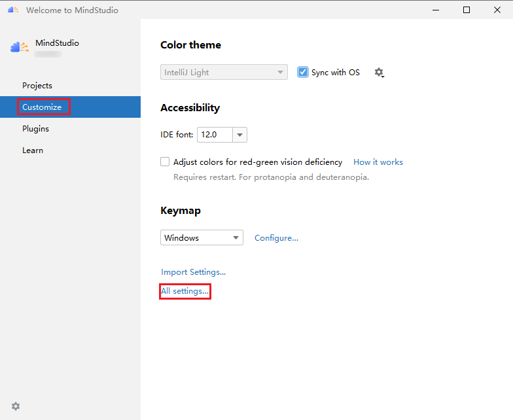
Task: Close the Welcome to MindStudio window
Action: 497,10
